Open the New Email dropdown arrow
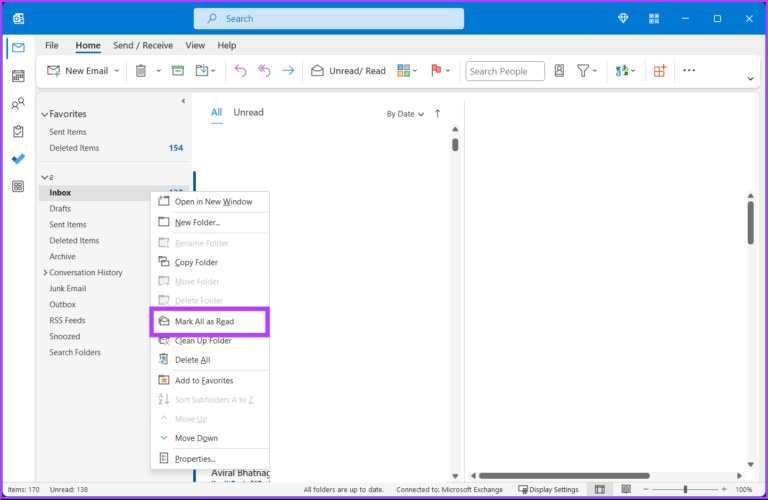The width and height of the screenshot is (768, 500). click(117, 71)
